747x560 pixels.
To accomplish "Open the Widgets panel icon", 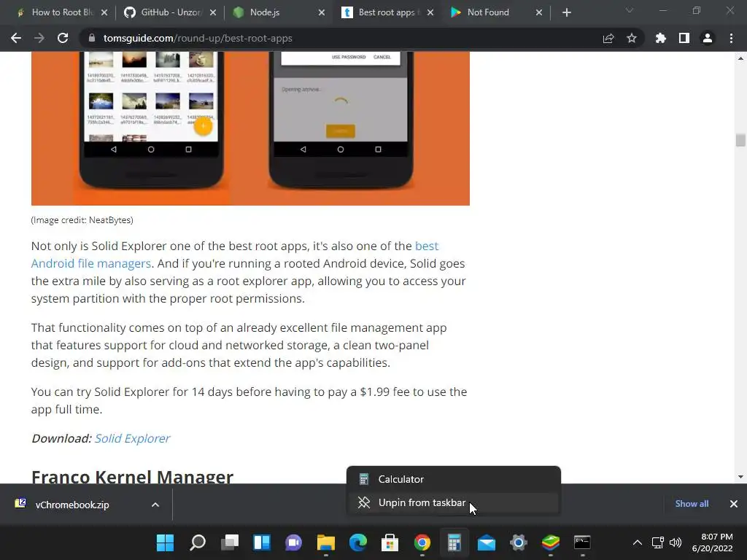I will point(262,542).
